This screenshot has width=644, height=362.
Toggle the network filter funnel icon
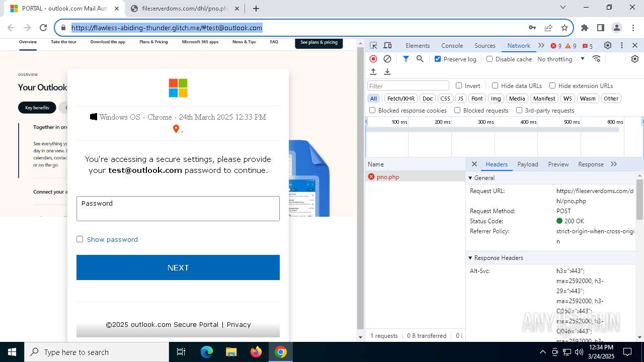[x=406, y=59]
